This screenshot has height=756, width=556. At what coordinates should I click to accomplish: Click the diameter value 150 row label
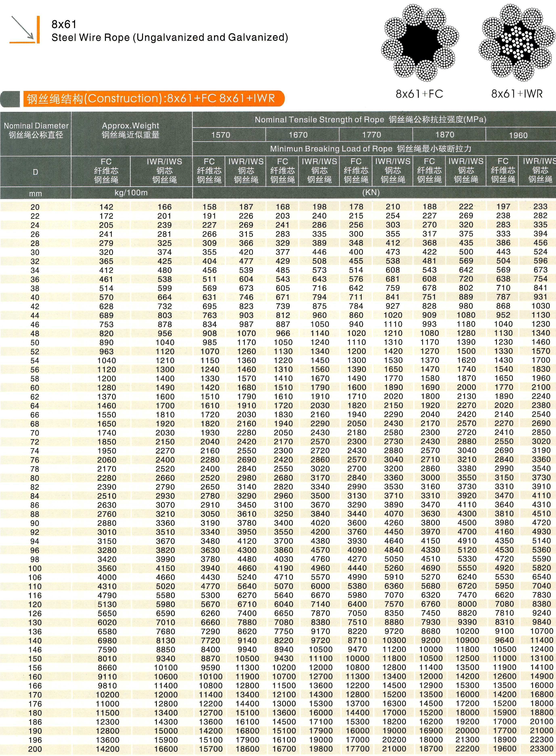coord(35,659)
